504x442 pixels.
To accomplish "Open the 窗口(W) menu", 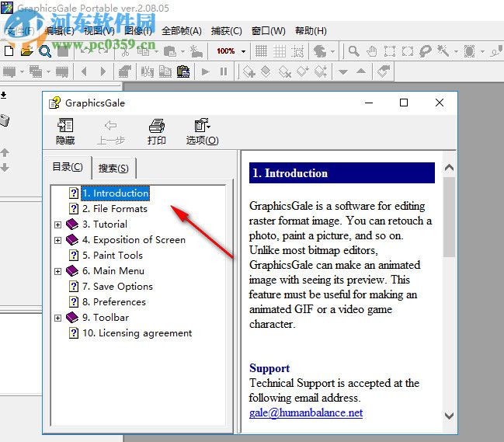I will pos(269,31).
